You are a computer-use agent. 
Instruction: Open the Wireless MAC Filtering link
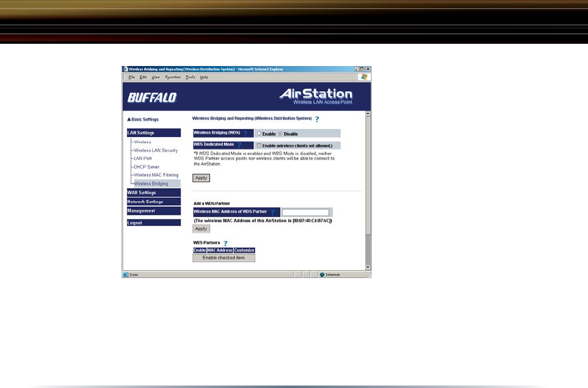[x=156, y=175]
